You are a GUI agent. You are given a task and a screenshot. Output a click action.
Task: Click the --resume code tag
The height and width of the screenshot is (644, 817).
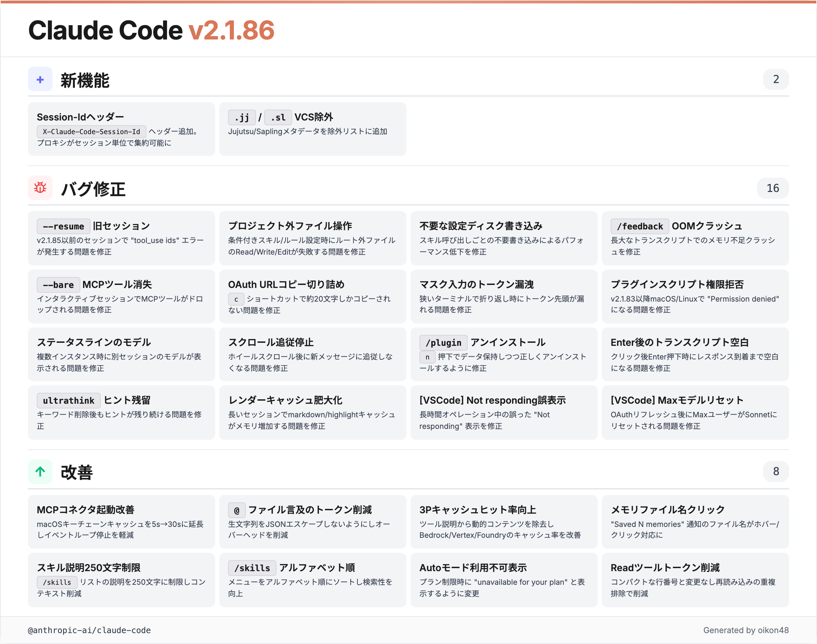click(63, 226)
